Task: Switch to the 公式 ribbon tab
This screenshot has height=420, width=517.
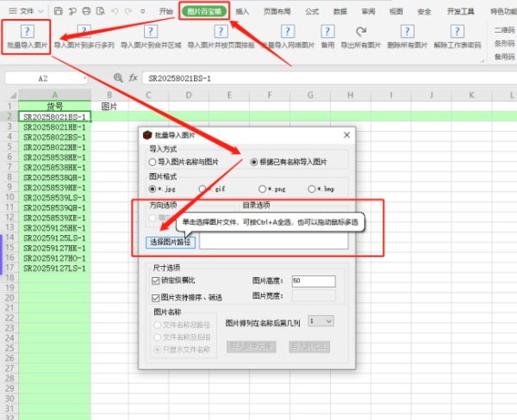Action: tap(312, 11)
